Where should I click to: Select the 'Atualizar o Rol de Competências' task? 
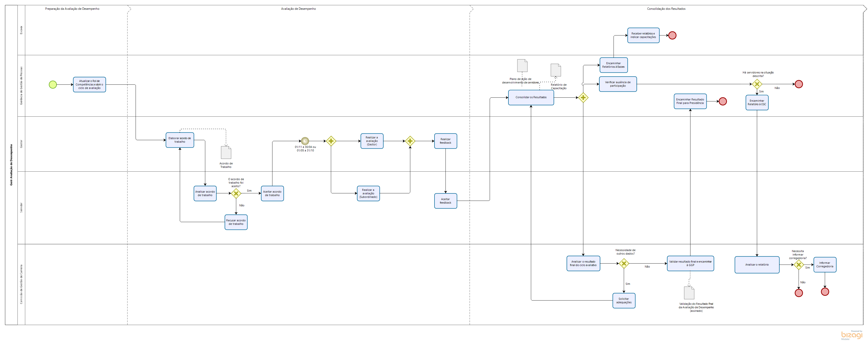point(89,85)
